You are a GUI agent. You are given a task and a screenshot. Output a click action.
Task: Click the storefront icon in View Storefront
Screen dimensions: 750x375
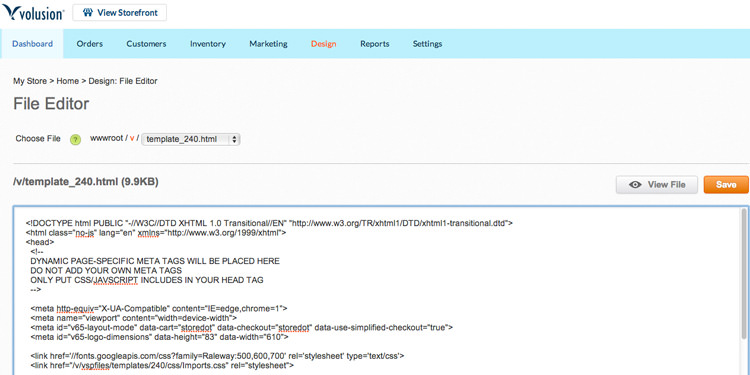(x=88, y=13)
